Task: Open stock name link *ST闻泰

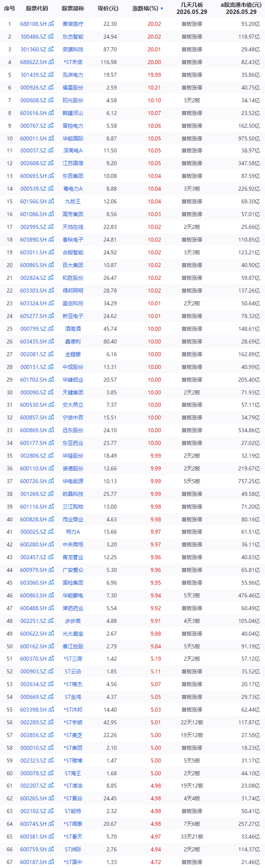Action: (x=73, y=824)
